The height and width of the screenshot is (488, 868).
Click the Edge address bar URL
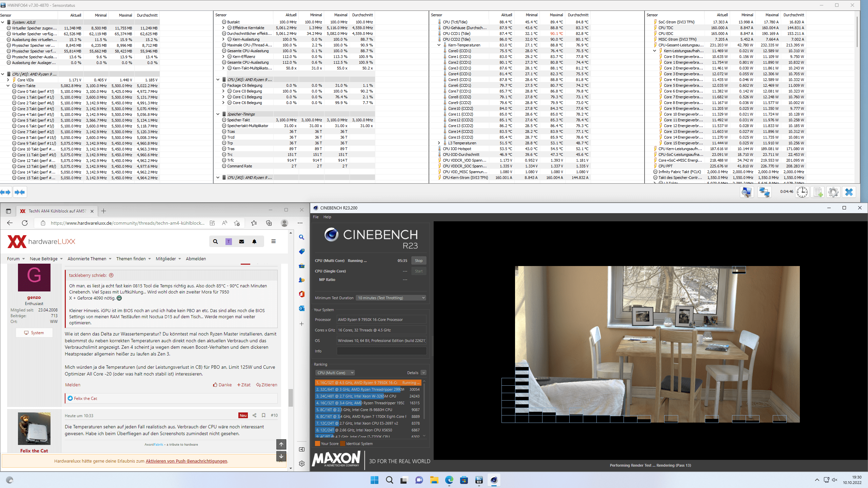127,223
